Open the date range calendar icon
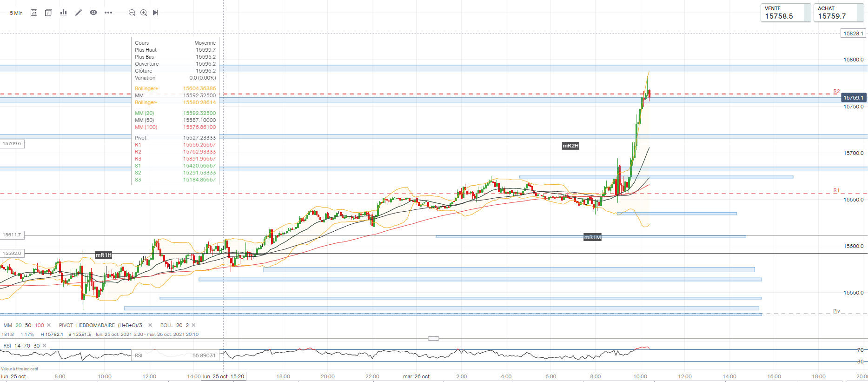The width and height of the screenshot is (868, 382). point(34,13)
